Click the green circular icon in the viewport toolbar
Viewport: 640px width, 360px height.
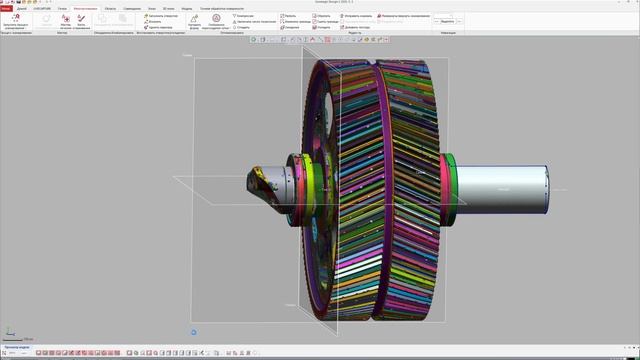tap(253, 40)
